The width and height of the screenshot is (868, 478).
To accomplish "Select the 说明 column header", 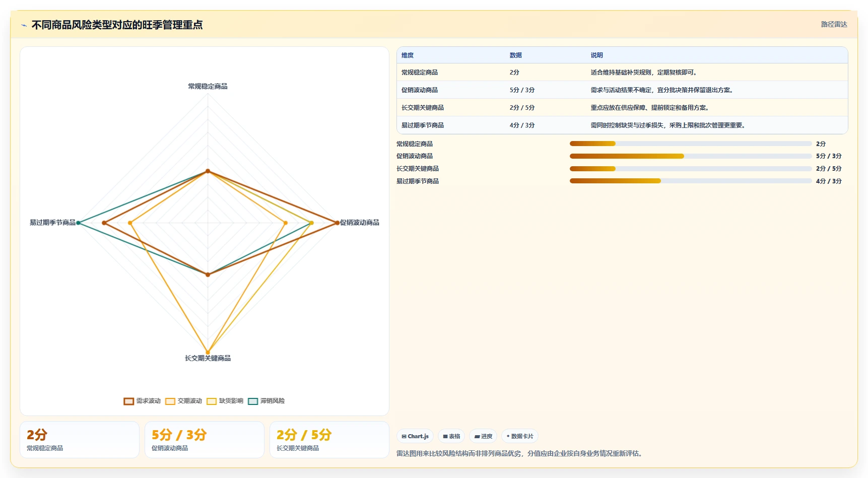I will pos(596,55).
